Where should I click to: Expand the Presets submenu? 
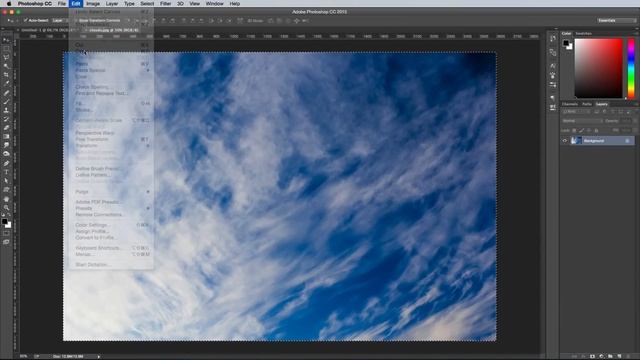(112, 208)
